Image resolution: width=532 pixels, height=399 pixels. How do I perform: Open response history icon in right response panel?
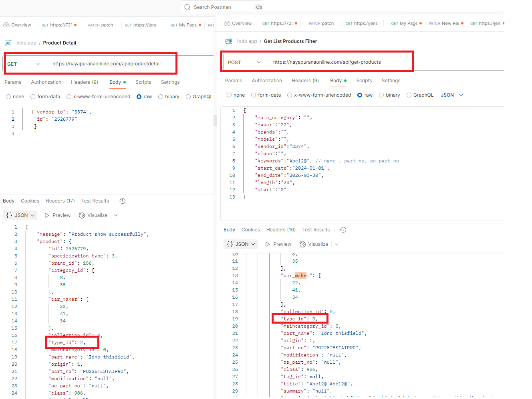coord(343,230)
